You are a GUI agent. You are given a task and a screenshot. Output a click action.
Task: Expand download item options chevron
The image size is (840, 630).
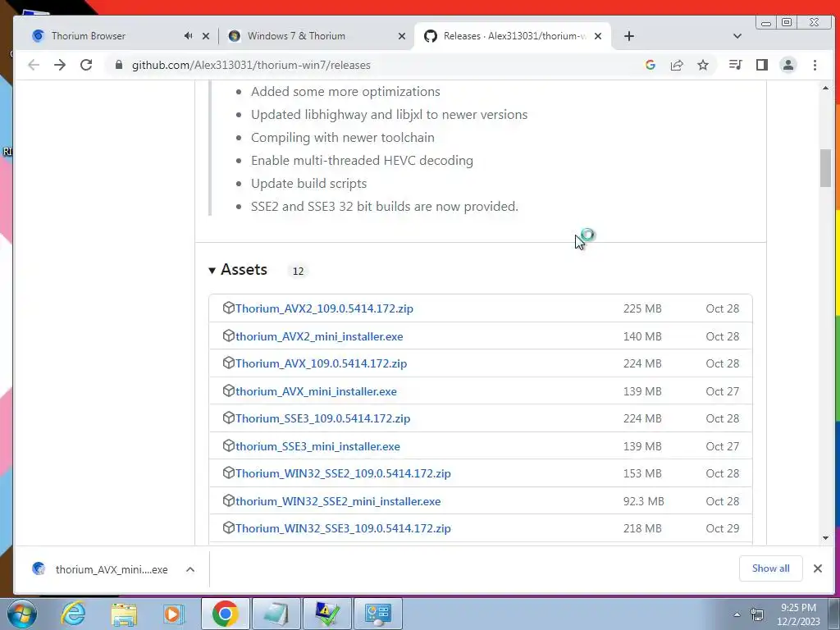pos(190,569)
